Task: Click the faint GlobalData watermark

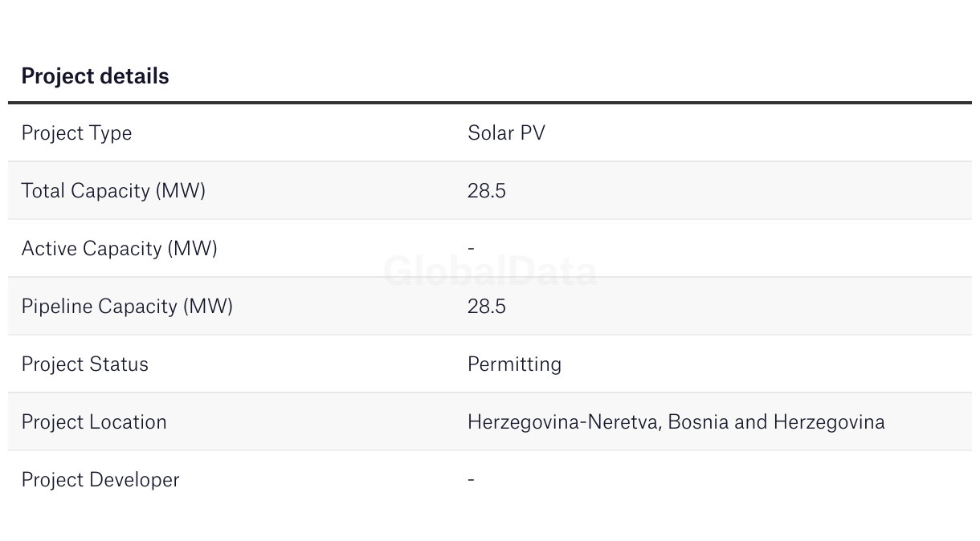Action: (x=490, y=271)
